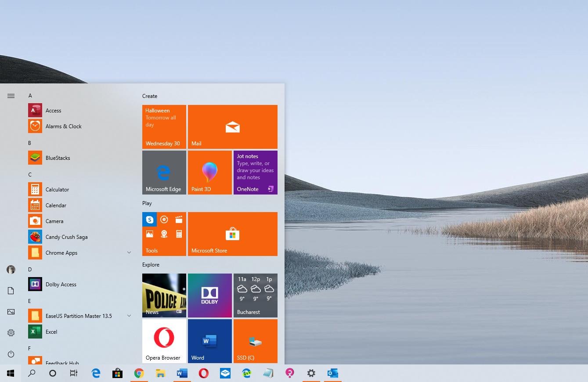Open Calculator in the app list
Image resolution: width=588 pixels, height=382 pixels.
[80, 190]
